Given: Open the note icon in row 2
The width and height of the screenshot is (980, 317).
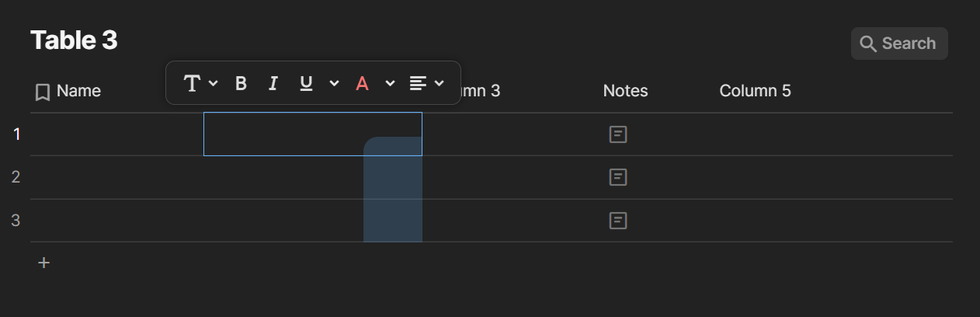Looking at the screenshot, I should coord(617,177).
